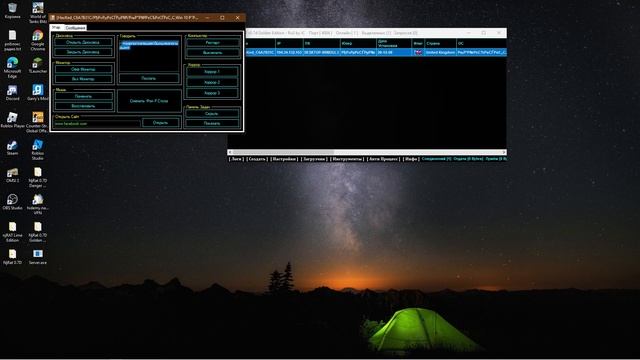The width and height of the screenshot is (640, 360).
Task: Launch OBS Studio desktop shortcut
Action: click(x=12, y=202)
